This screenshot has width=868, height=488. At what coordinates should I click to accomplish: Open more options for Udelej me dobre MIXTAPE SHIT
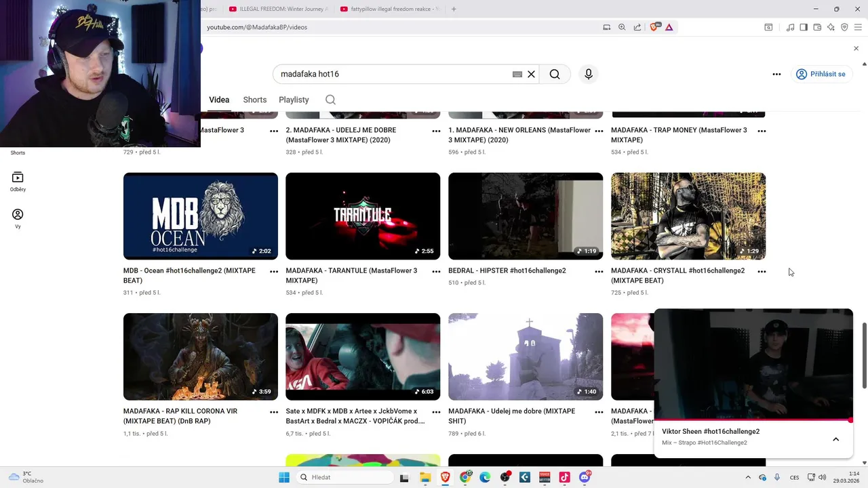(x=599, y=412)
